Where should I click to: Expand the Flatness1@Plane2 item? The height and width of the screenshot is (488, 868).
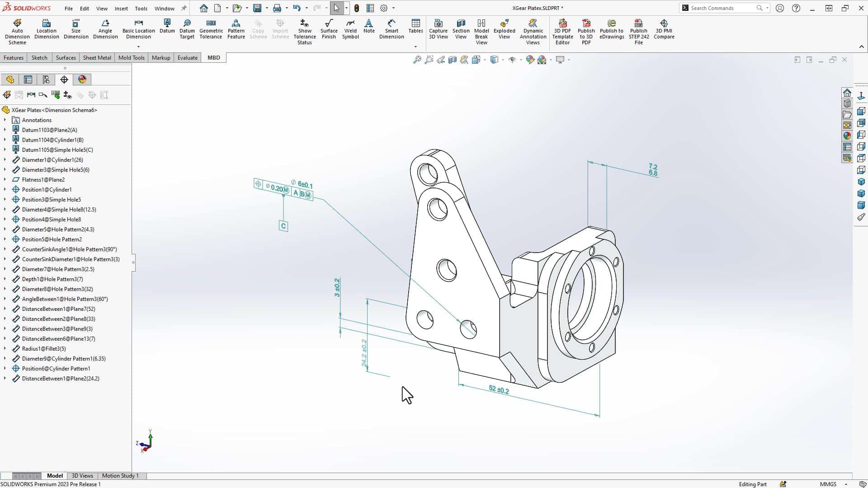tap(5, 179)
